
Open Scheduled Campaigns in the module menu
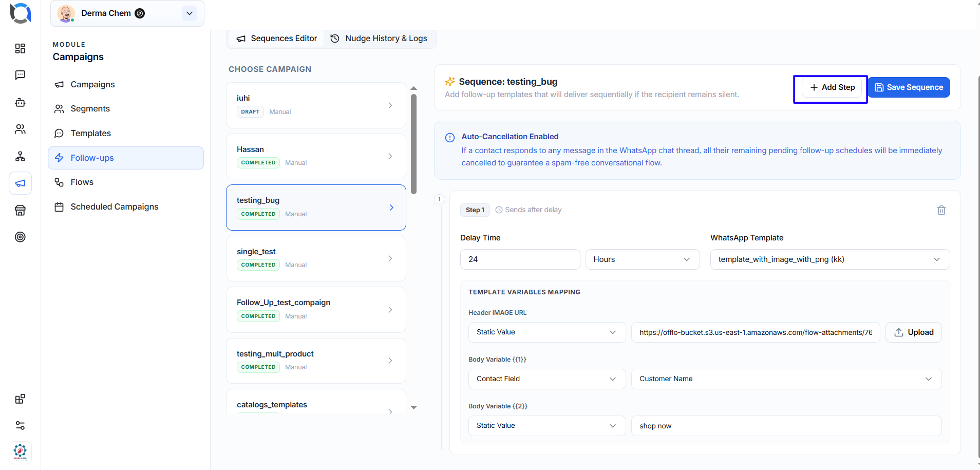pos(126,207)
